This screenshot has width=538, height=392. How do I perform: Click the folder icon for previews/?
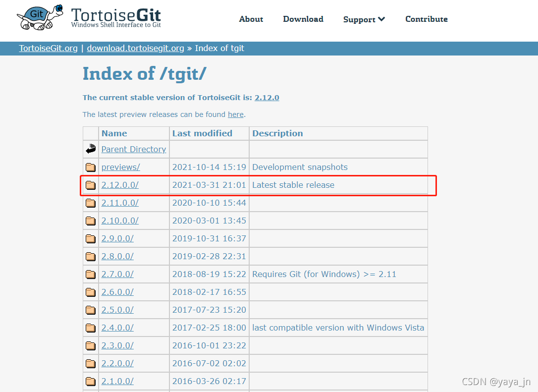point(91,167)
